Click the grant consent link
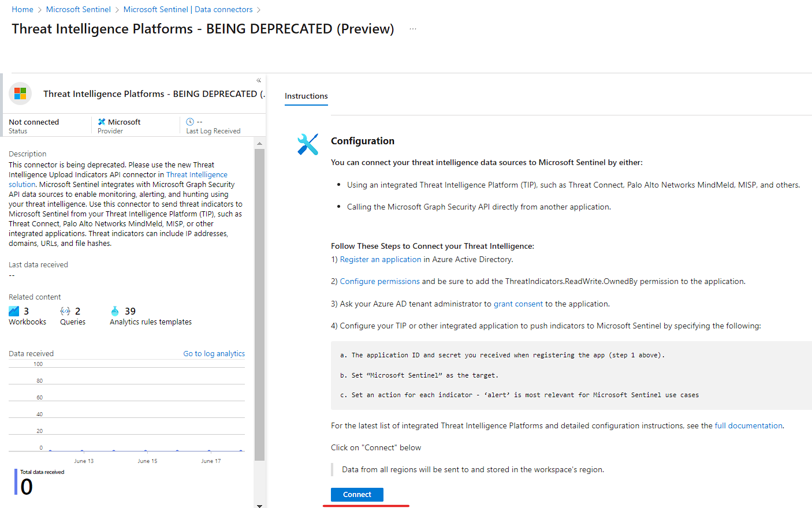The image size is (812, 508). 518,304
